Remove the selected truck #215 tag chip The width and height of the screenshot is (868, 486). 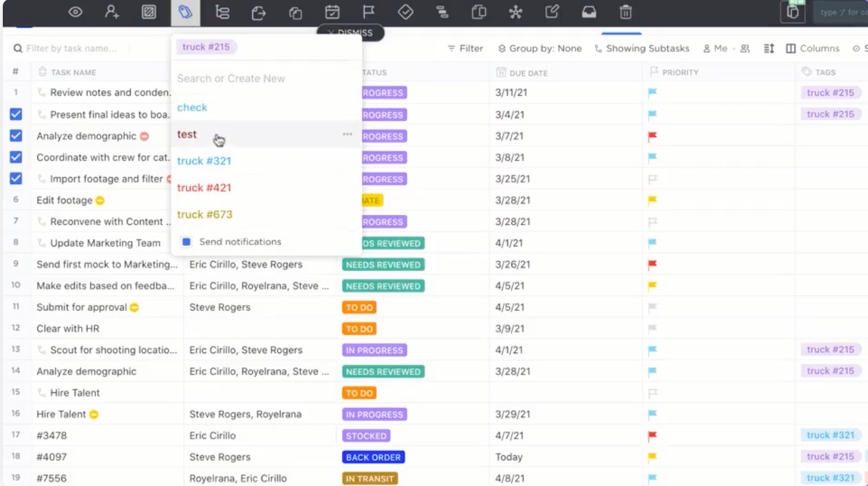[206, 47]
